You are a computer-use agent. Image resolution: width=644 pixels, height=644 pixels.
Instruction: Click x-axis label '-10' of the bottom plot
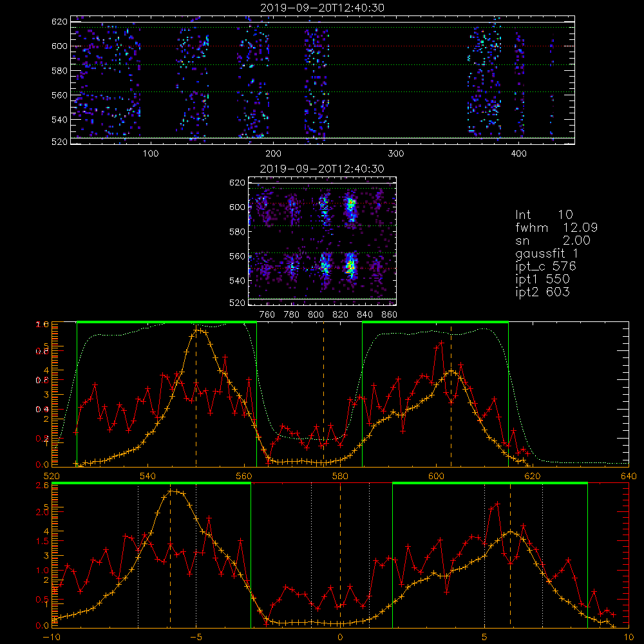pos(52,638)
